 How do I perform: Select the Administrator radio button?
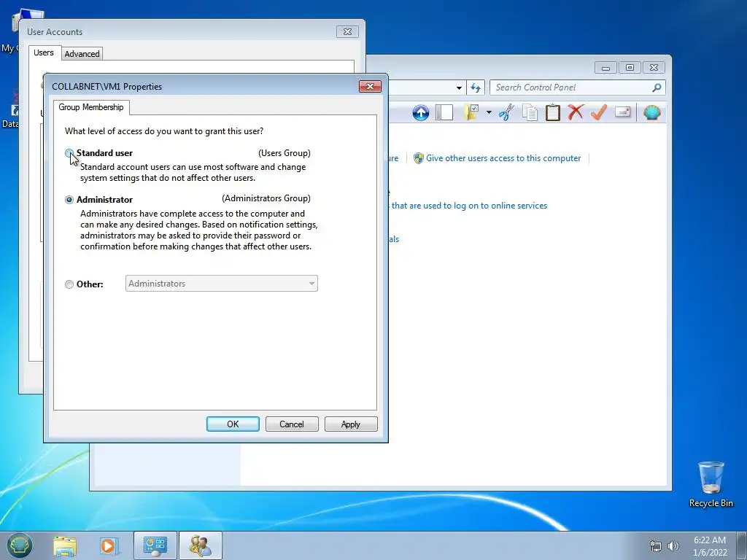69,200
